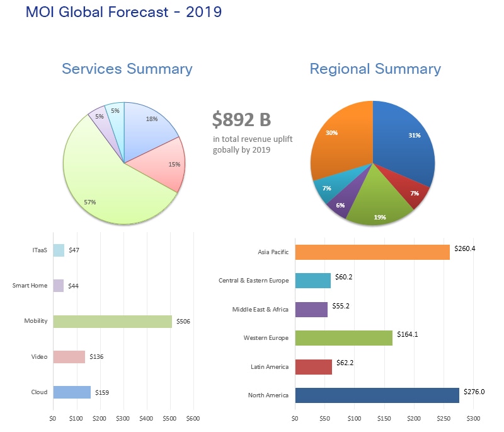504x432 pixels.
Task: Select the ITaaS $47 bar
Action: (59, 251)
